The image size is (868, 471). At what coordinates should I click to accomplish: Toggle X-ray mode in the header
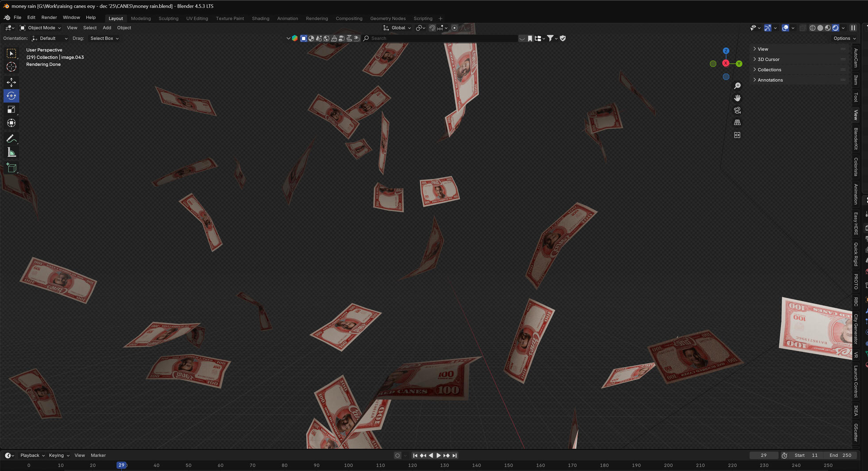click(802, 27)
